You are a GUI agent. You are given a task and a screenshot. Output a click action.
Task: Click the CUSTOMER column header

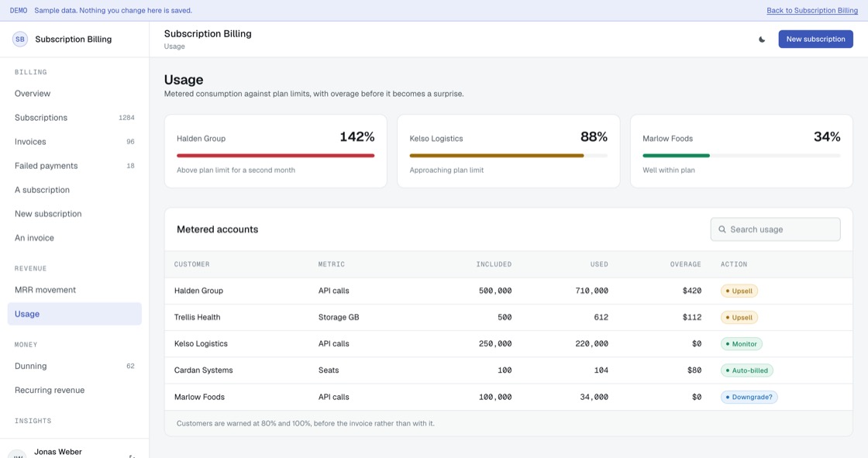[x=191, y=264]
